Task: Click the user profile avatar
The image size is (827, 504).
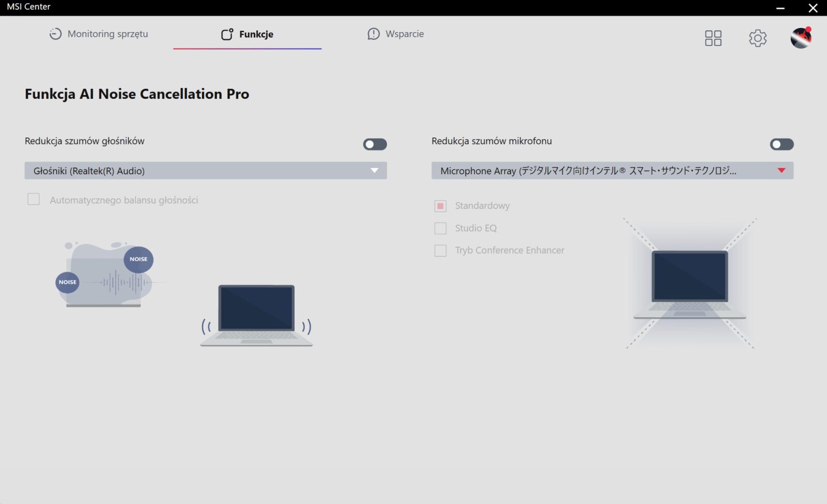Action: click(801, 38)
